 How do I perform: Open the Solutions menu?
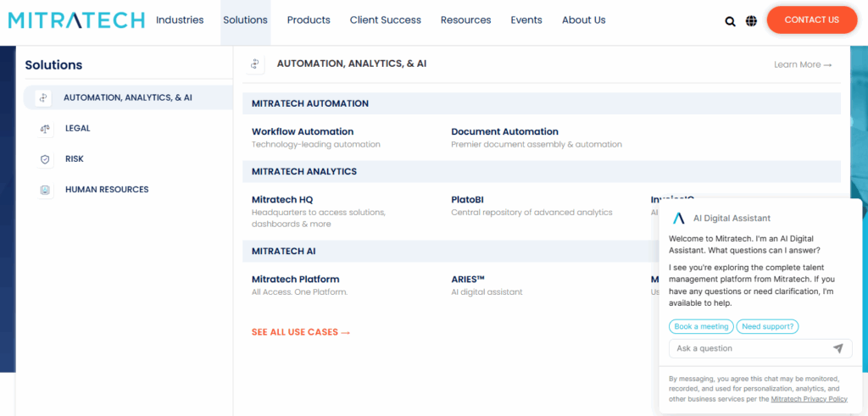click(x=245, y=20)
